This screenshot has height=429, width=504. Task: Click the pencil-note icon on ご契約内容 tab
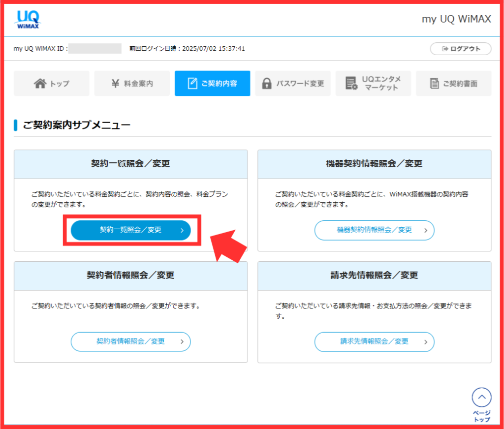click(x=192, y=83)
